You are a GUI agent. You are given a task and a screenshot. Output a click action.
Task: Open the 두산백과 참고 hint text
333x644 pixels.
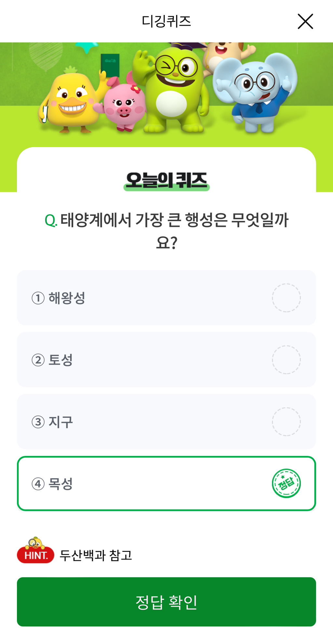[x=96, y=555]
